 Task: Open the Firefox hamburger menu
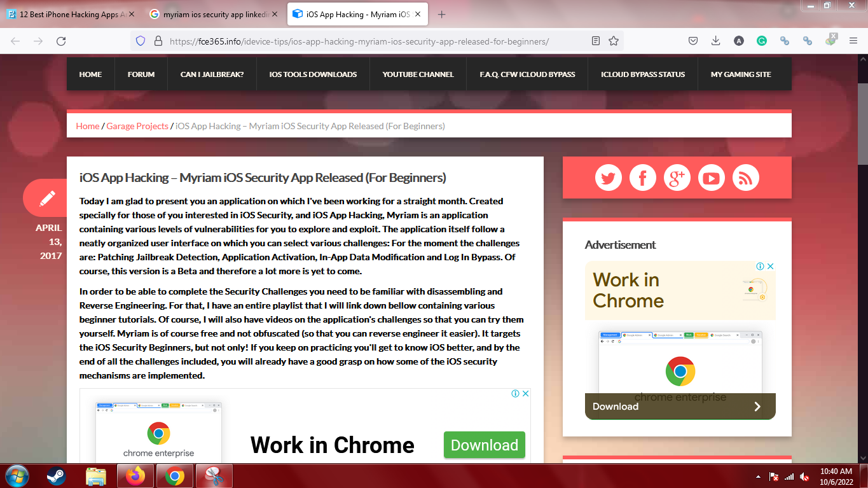pyautogui.click(x=853, y=41)
